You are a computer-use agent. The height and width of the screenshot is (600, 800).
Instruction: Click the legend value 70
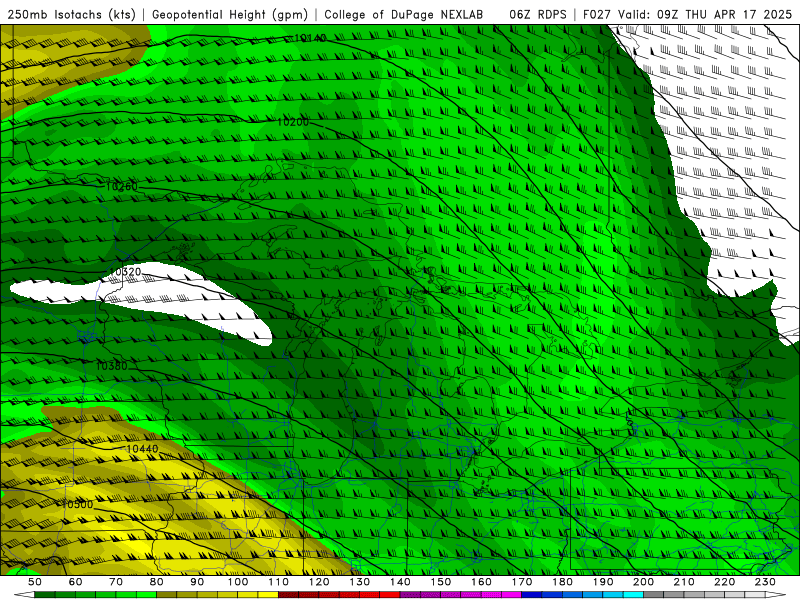coord(116,582)
